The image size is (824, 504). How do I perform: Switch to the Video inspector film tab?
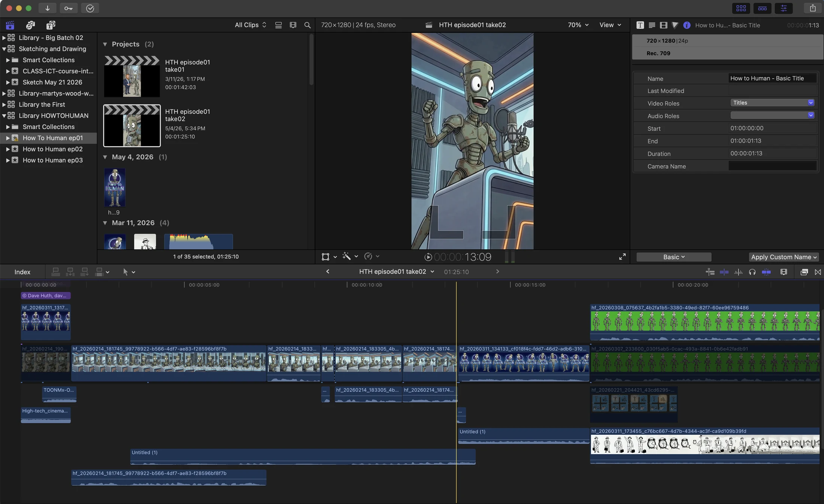pyautogui.click(x=663, y=25)
